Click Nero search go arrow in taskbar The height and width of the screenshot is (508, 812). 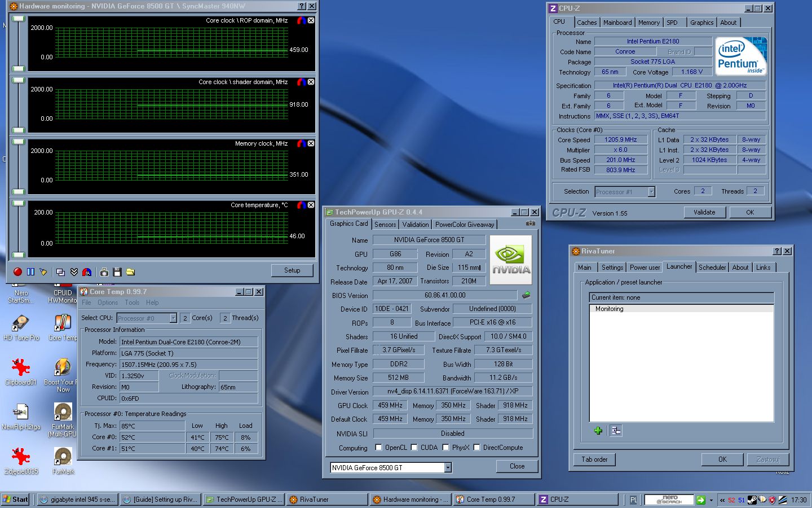click(x=701, y=500)
